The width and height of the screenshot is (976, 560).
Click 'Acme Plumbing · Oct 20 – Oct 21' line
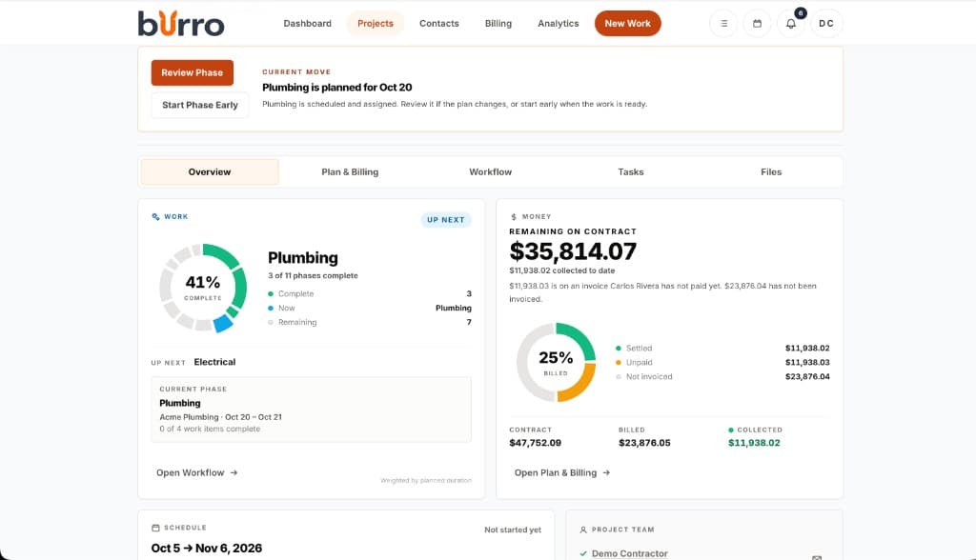[x=220, y=417]
